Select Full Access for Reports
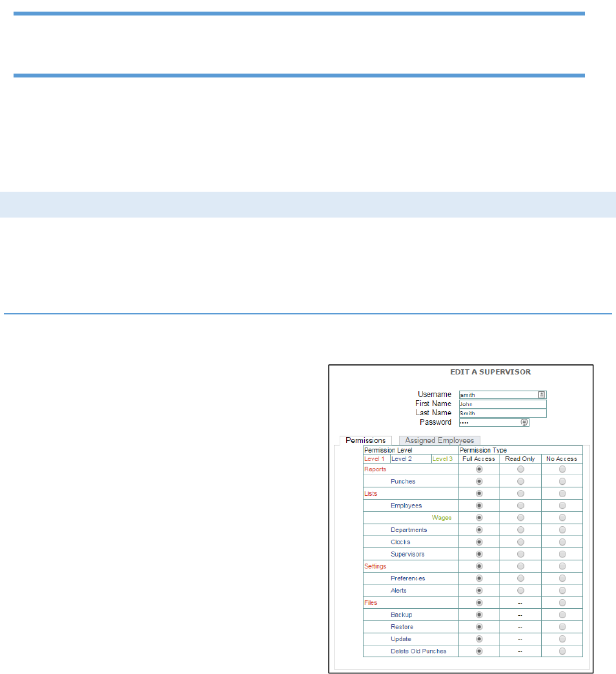 click(x=479, y=469)
